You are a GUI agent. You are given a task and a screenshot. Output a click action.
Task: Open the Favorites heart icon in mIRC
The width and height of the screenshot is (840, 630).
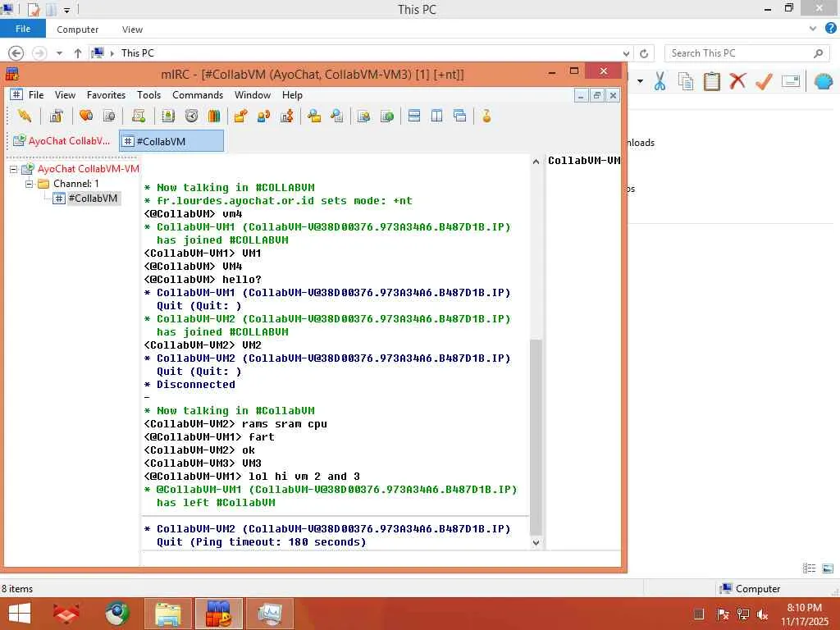[85, 116]
